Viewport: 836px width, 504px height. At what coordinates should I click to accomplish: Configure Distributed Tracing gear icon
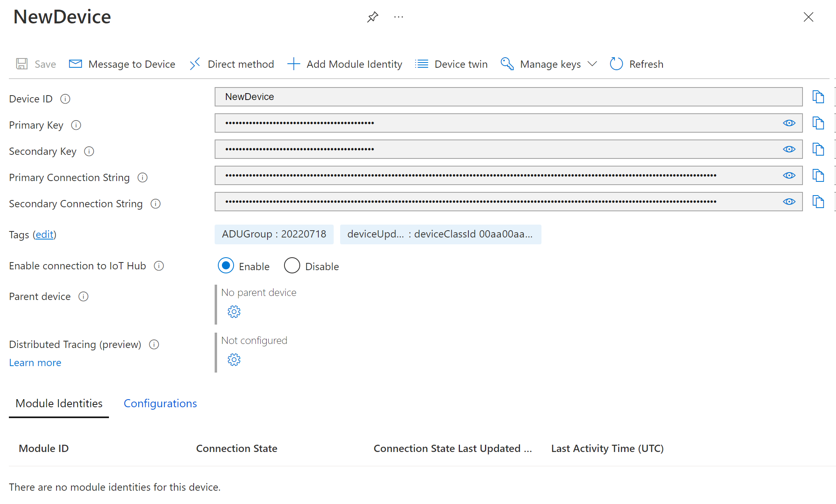point(234,360)
